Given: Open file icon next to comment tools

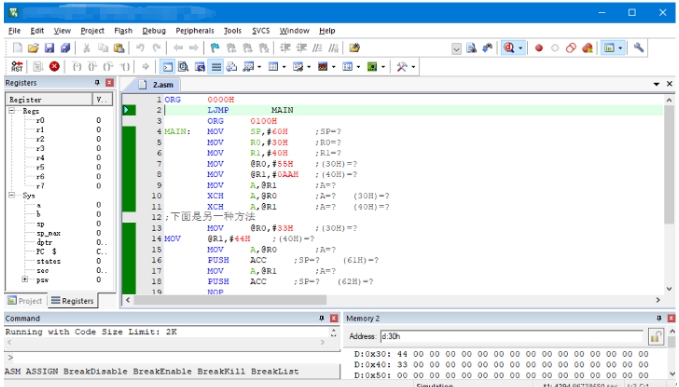Looking at the screenshot, I should (354, 48).
